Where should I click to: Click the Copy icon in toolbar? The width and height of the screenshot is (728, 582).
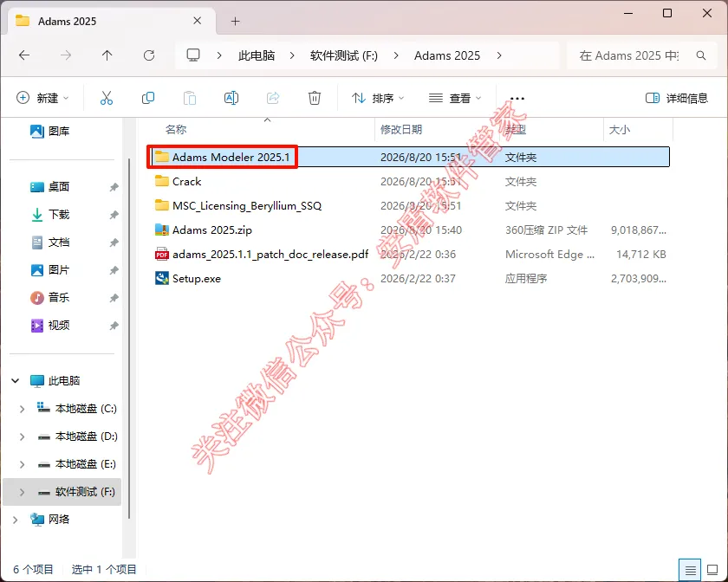click(x=147, y=98)
